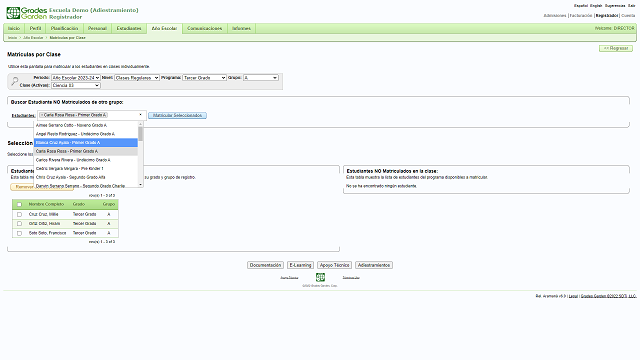
Task: Open the Clase (Activas) dropdown
Action: click(76, 85)
